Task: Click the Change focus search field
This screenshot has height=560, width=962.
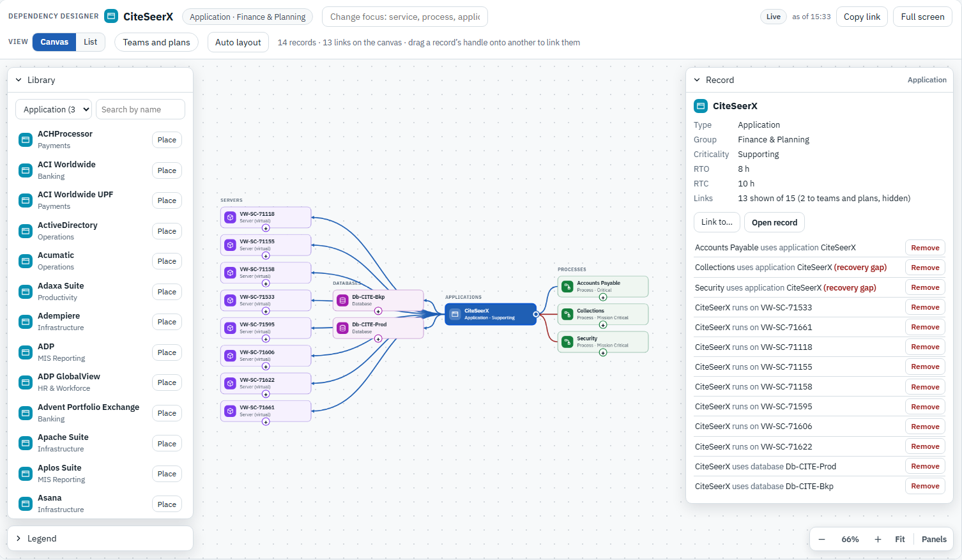Action: pyautogui.click(x=405, y=17)
